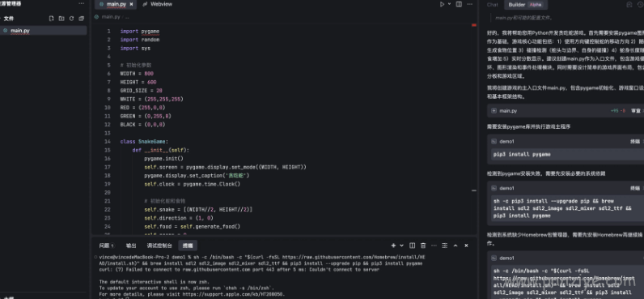The width and height of the screenshot is (644, 299).
Task: Open run options dropdown arrow
Action: [x=449, y=4]
